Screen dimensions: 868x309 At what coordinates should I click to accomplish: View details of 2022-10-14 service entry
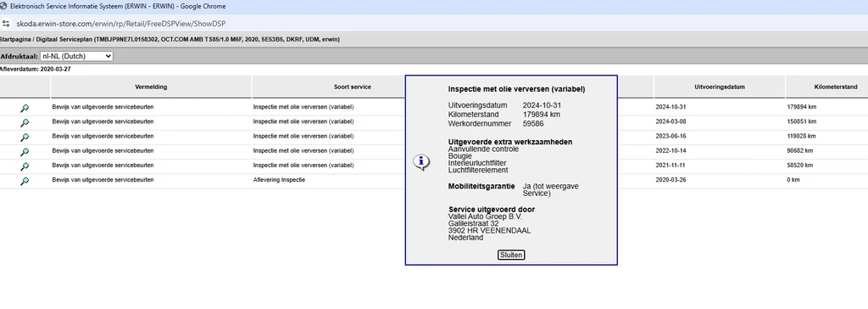25,152
